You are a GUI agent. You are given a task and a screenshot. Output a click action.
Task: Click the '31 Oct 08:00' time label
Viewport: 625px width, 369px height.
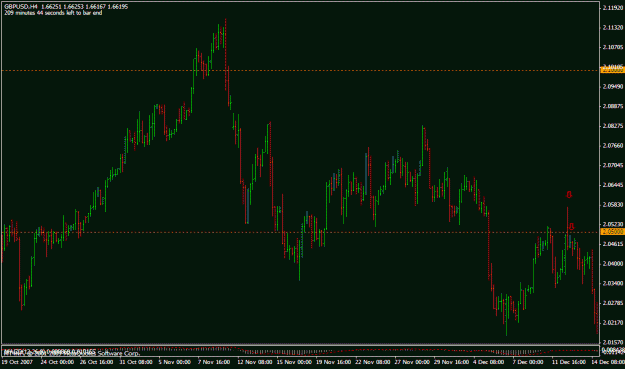136,362
